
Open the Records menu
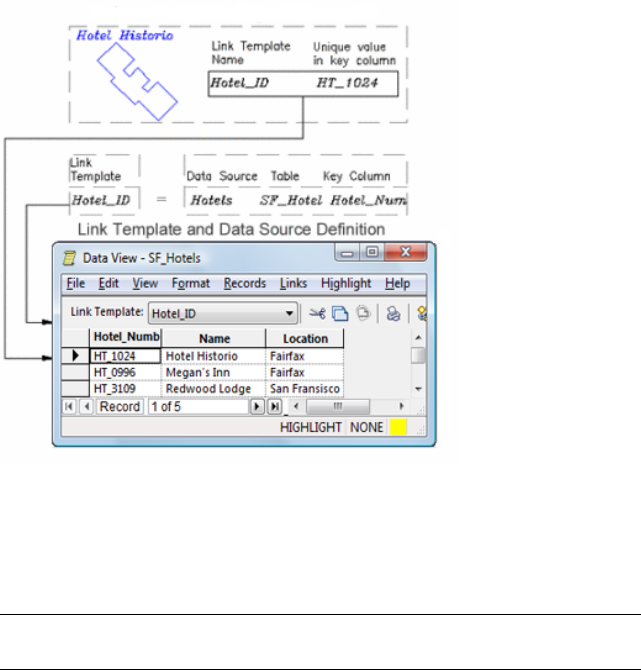click(x=244, y=283)
